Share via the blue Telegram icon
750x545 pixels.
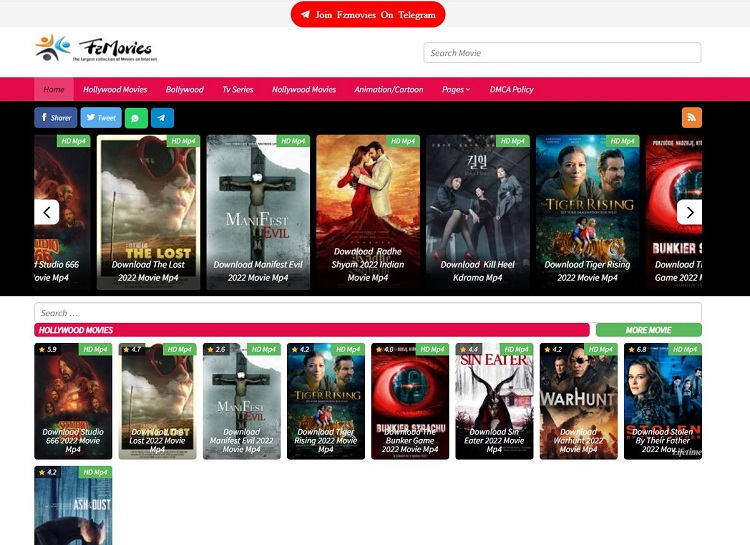[162, 118]
